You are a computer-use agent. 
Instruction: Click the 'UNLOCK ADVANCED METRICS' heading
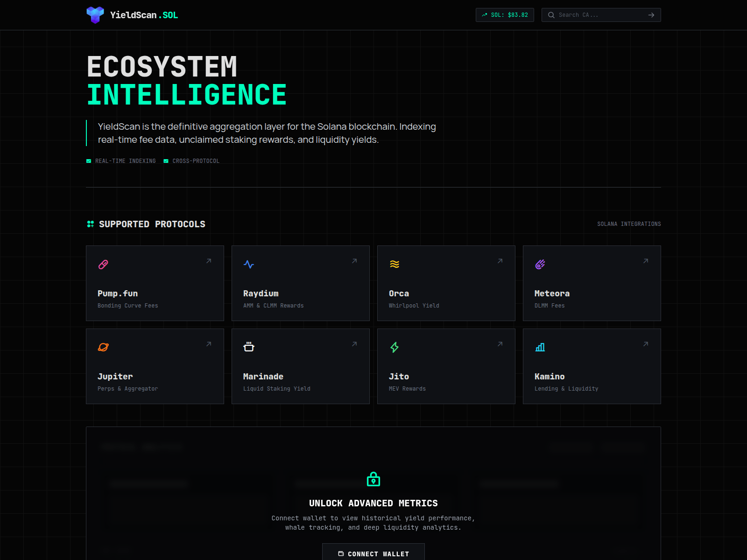click(373, 503)
